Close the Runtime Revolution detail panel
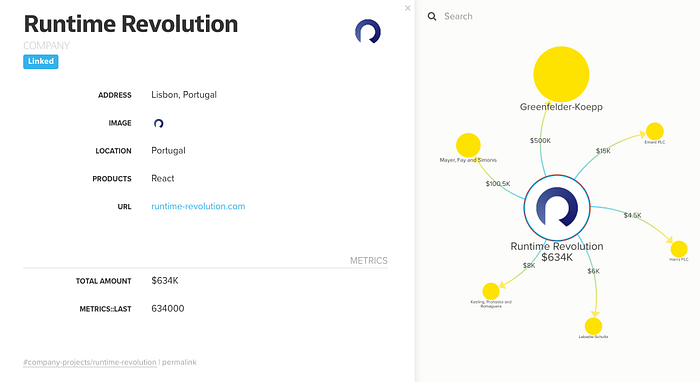Image resolution: width=700 pixels, height=382 pixels. [x=408, y=8]
